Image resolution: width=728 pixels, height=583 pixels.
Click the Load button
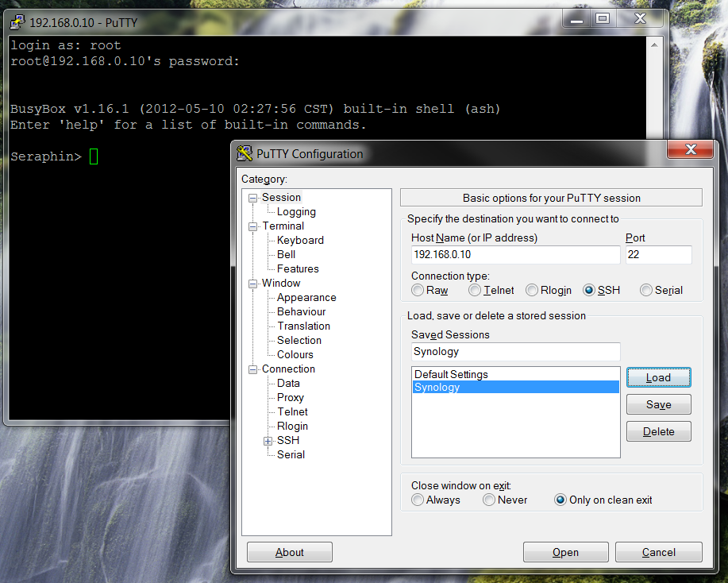[658, 377]
